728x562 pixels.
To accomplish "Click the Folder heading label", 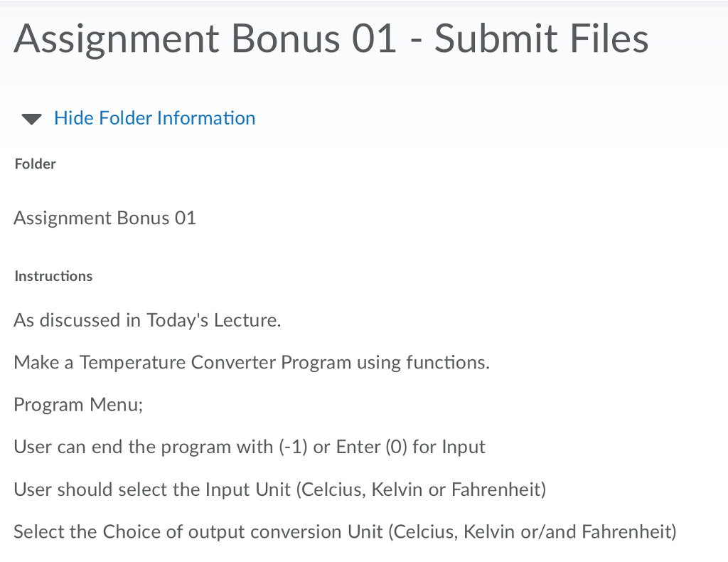I will pos(35,164).
